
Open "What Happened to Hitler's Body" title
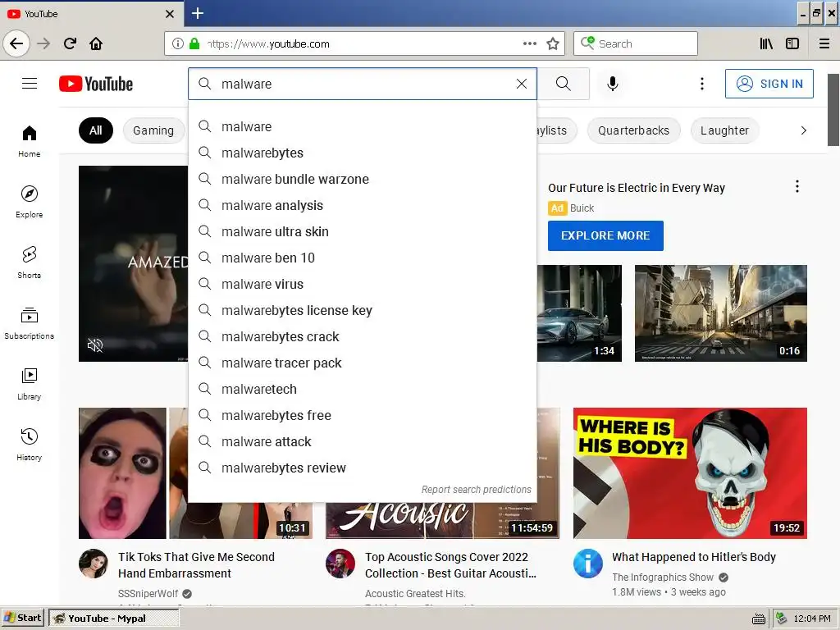tap(694, 557)
